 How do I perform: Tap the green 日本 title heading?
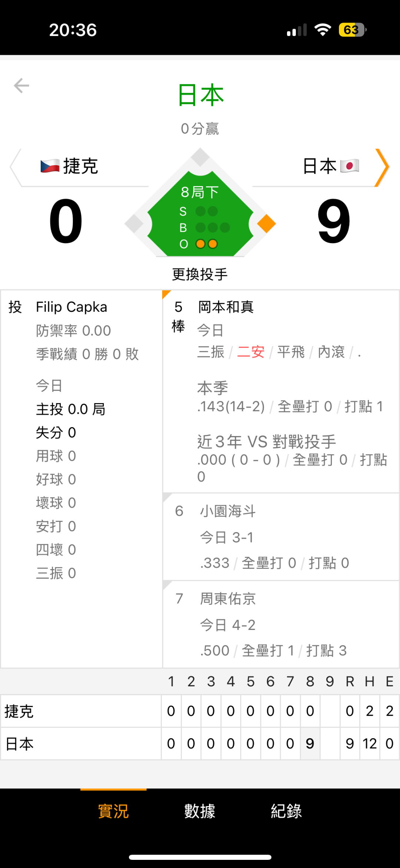click(200, 95)
